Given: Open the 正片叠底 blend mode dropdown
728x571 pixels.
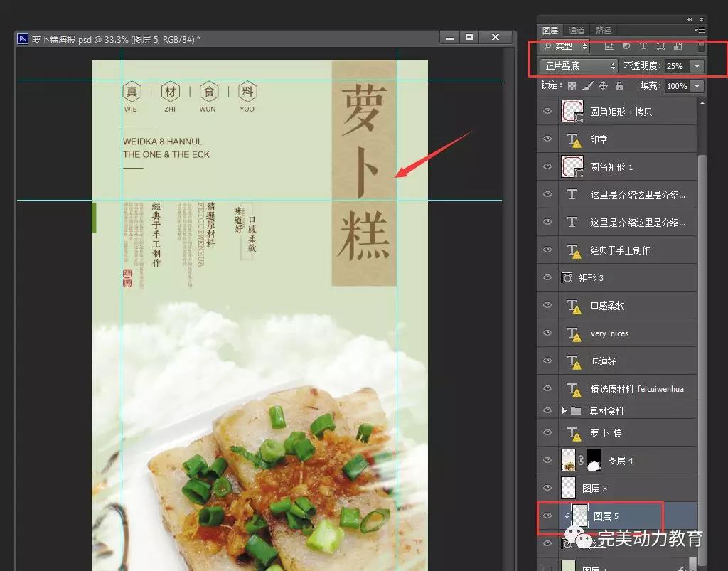Looking at the screenshot, I should click(x=579, y=66).
